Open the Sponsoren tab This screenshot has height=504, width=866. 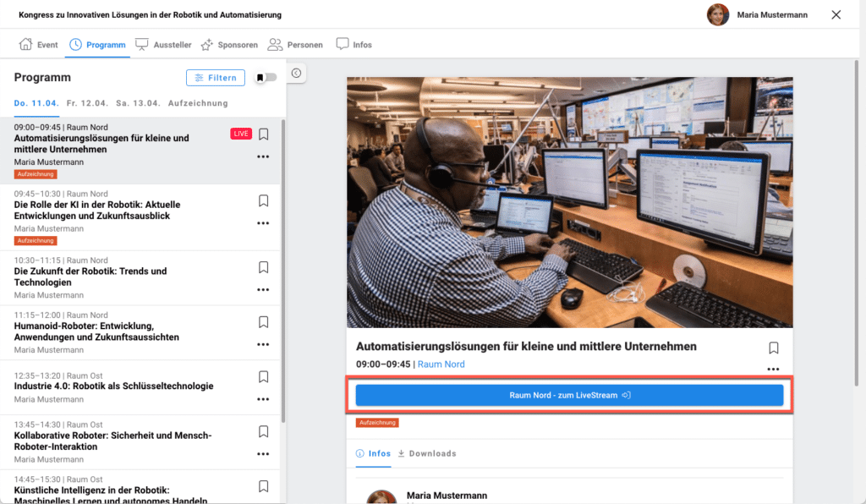[x=229, y=45]
